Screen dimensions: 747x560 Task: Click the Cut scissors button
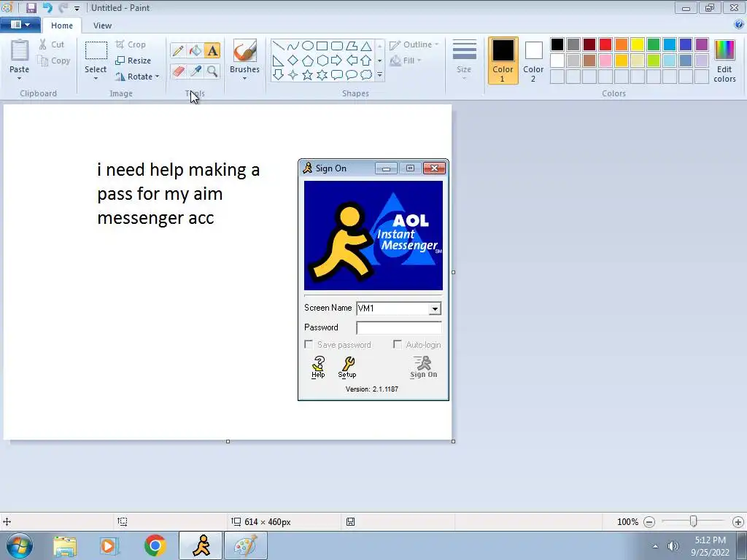[x=52, y=44]
